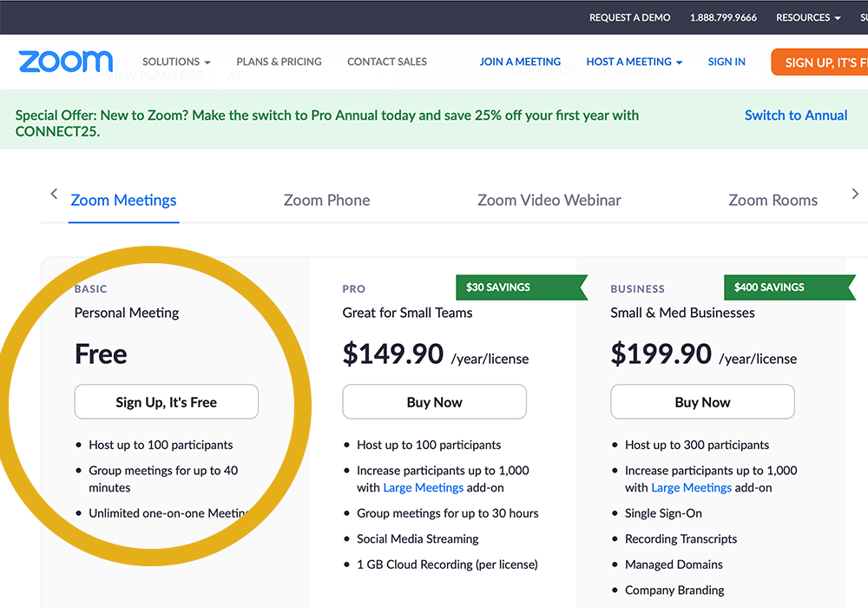Click the Sign In link
868x608 pixels.
[x=727, y=62]
